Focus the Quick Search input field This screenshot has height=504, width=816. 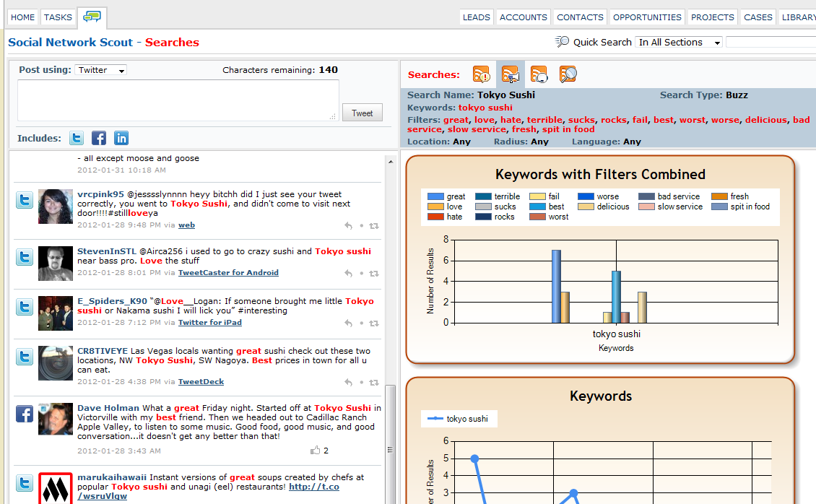click(x=771, y=42)
